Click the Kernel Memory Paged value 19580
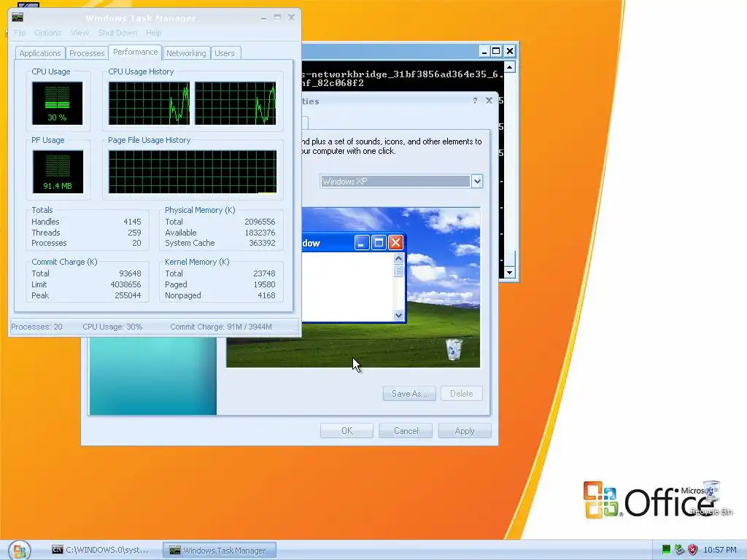 pyautogui.click(x=264, y=285)
